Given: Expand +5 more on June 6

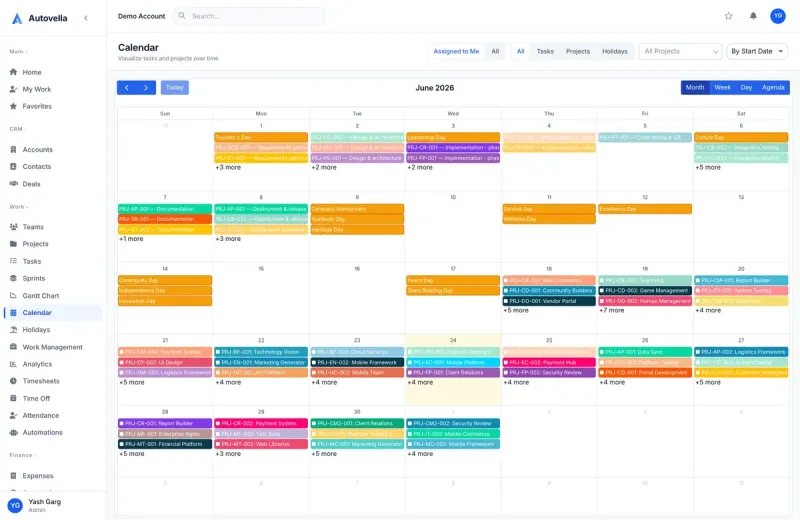Looking at the screenshot, I should coord(708,167).
